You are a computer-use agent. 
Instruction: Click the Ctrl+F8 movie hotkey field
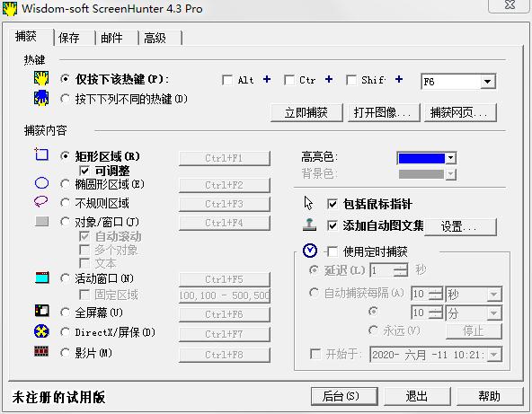225,355
